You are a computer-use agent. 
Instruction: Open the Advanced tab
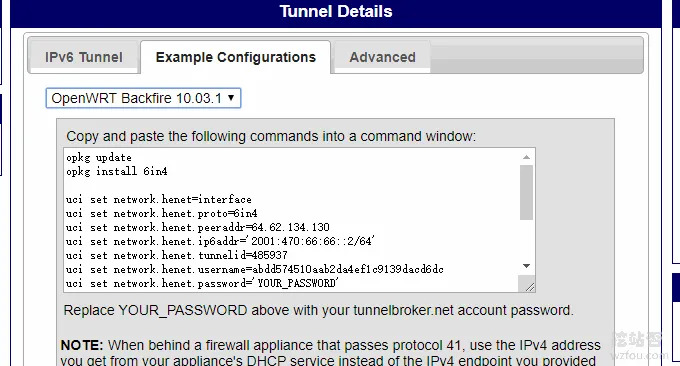[382, 57]
